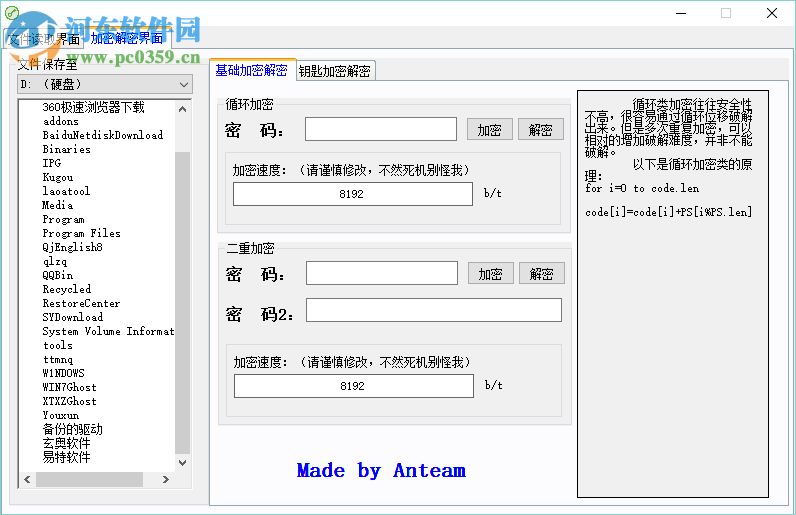Screen dimensions: 796x515
Task: Minimize the window
Action: (681, 13)
